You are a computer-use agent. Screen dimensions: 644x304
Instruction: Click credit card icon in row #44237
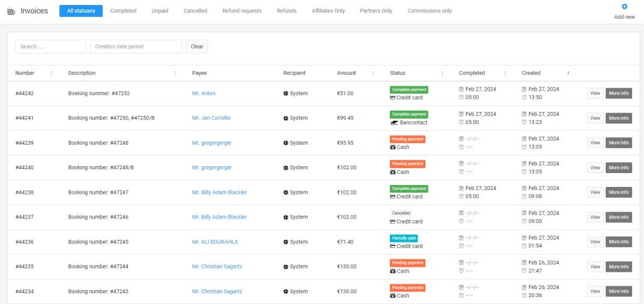(x=392, y=222)
